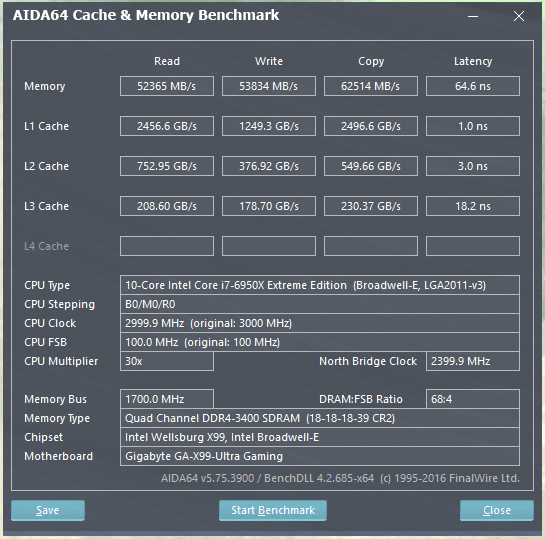Click the empty L4 Cache Read field
This screenshot has width=545, height=539.
(167, 246)
